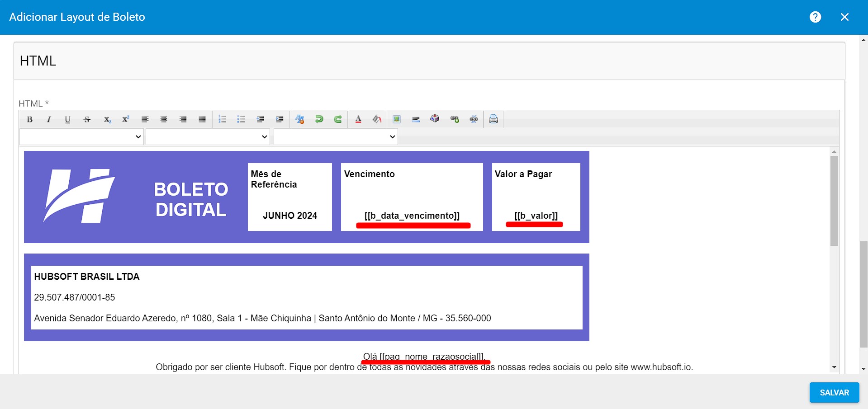Viewport: 868px width, 409px height.
Task: Click the dialog's outer scrollbar thumb
Action: coord(863,294)
